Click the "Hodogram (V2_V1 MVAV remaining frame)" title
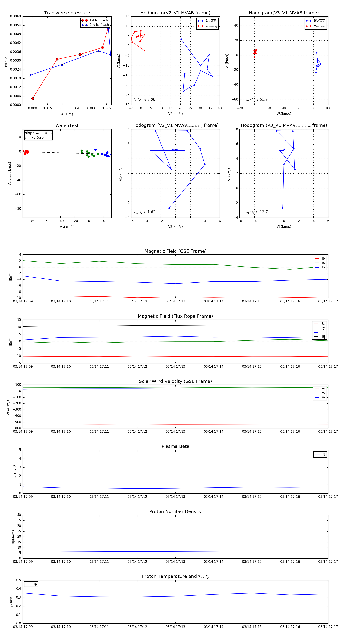The height and width of the screenshot is (644, 351). [175, 125]
